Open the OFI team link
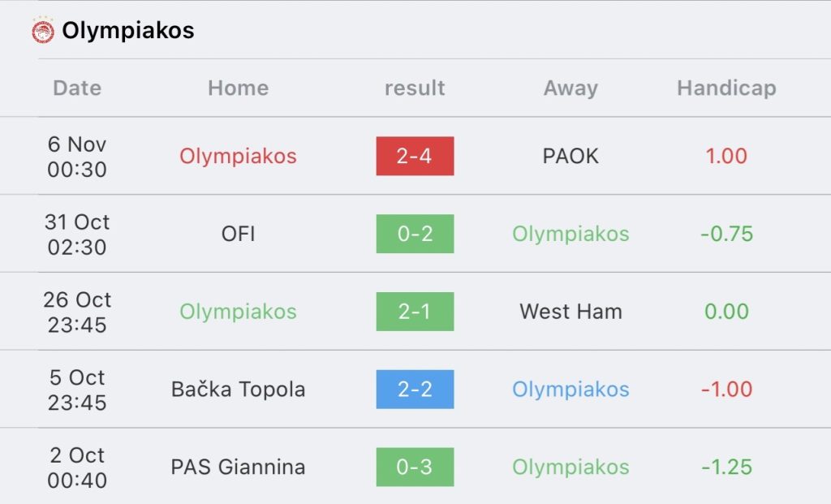The width and height of the screenshot is (831, 504). click(x=238, y=234)
